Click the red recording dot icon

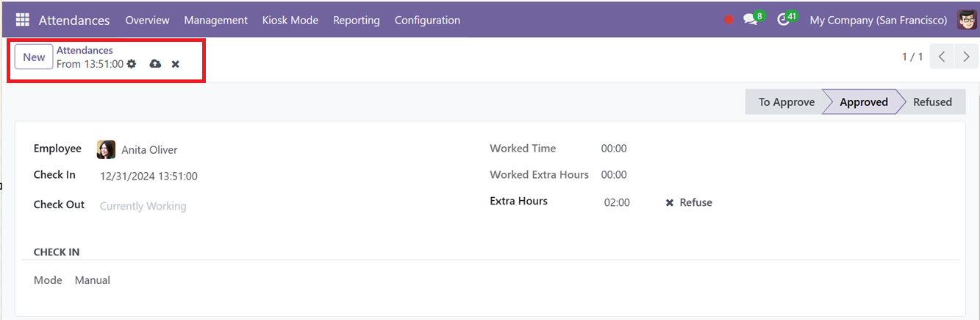(x=729, y=20)
